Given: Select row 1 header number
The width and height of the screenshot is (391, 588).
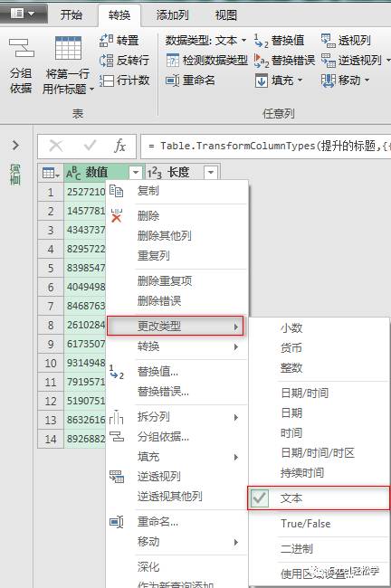Looking at the screenshot, I should coord(51,192).
